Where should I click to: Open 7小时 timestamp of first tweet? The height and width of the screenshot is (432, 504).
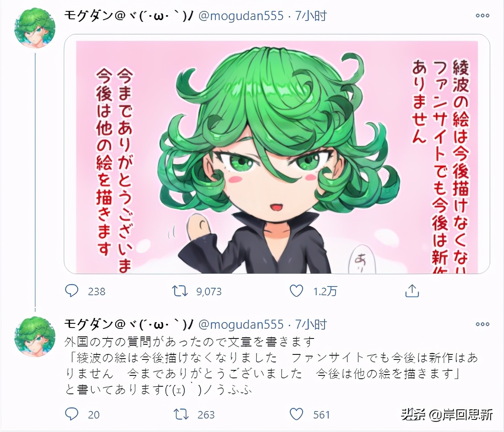[311, 16]
